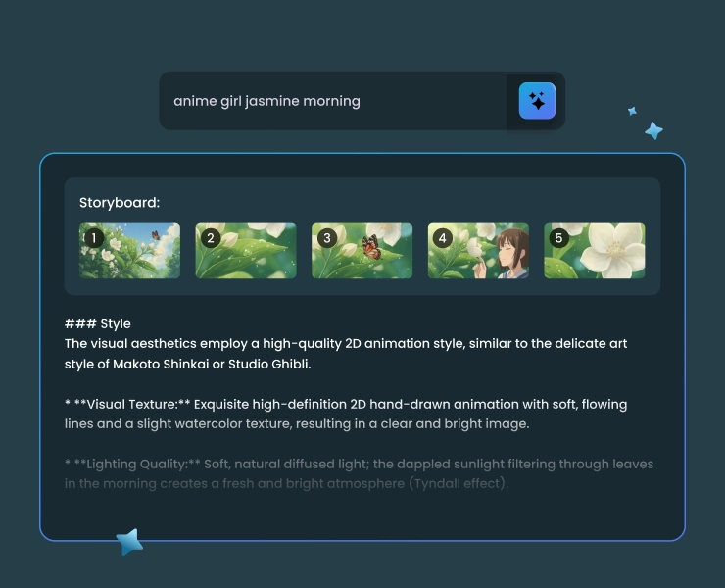725x588 pixels.
Task: Click the small sparkle near the panel's top-right
Action: click(x=632, y=112)
